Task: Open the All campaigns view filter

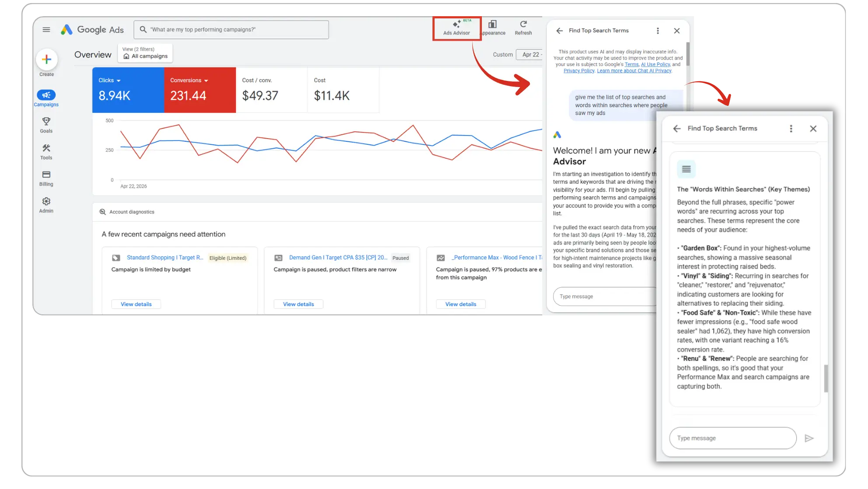Action: pyautogui.click(x=145, y=53)
